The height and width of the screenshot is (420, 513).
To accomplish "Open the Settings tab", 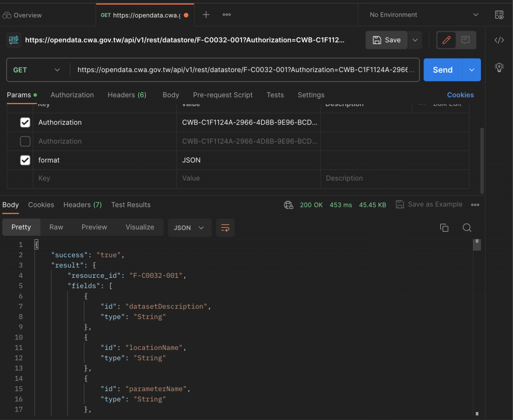I will pos(311,95).
